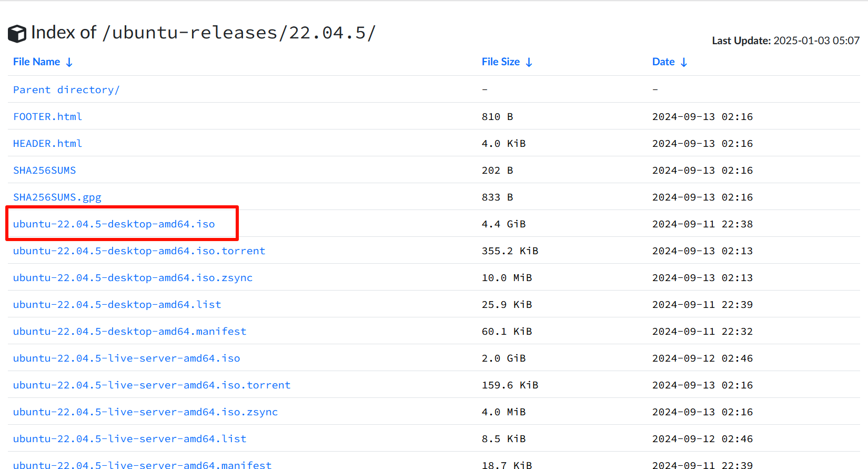The image size is (868, 469).
Task: Download ubuntu-22.04.5-live-server-amd64.iso
Action: (127, 358)
